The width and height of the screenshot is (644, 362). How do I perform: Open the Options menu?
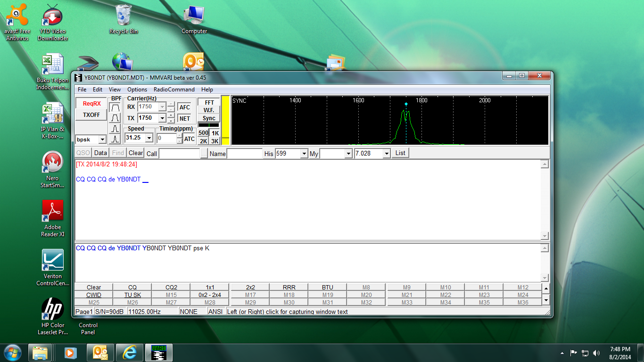pos(137,90)
